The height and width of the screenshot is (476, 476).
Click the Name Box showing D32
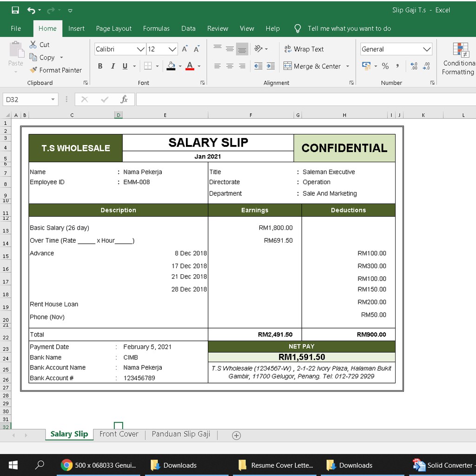(x=26, y=99)
